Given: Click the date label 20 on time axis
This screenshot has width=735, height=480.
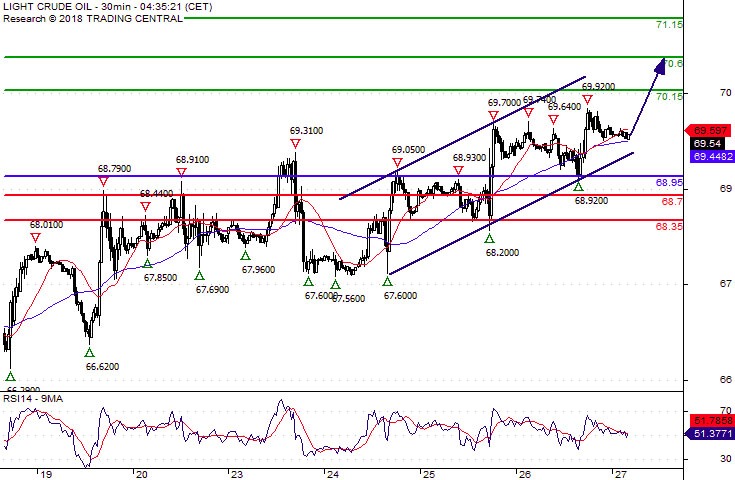Looking at the screenshot, I should point(142,474).
